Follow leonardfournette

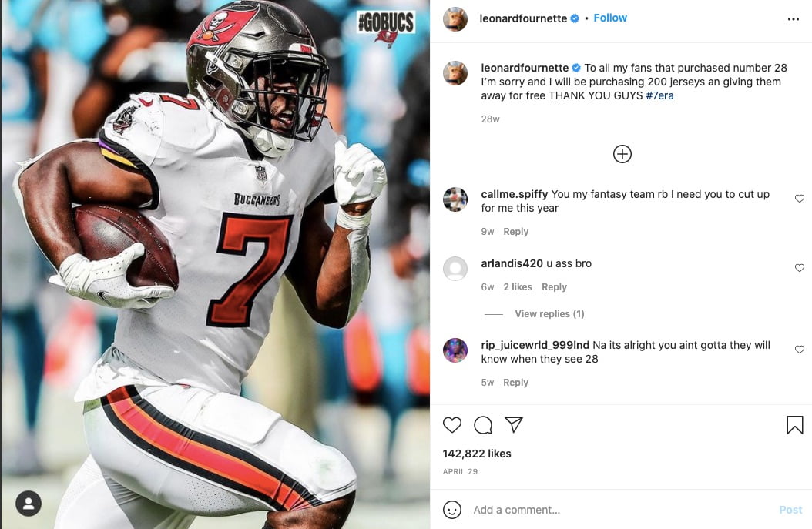click(610, 18)
